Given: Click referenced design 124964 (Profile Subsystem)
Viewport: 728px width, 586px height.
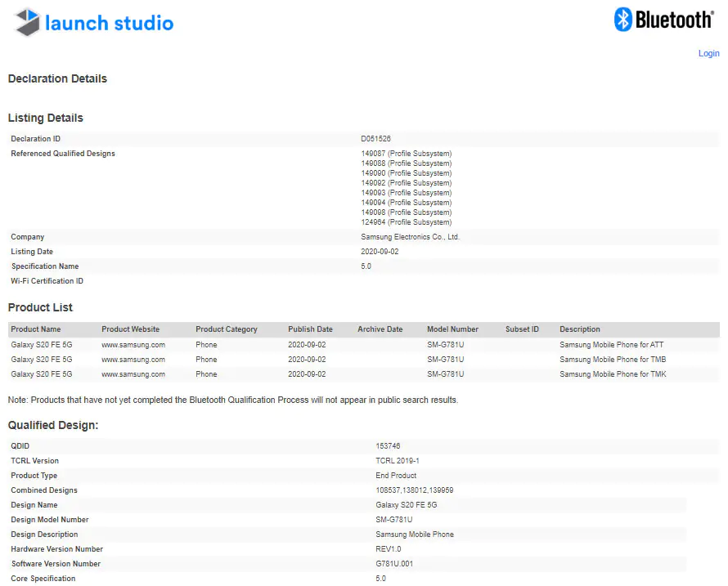Looking at the screenshot, I should 407,221.
